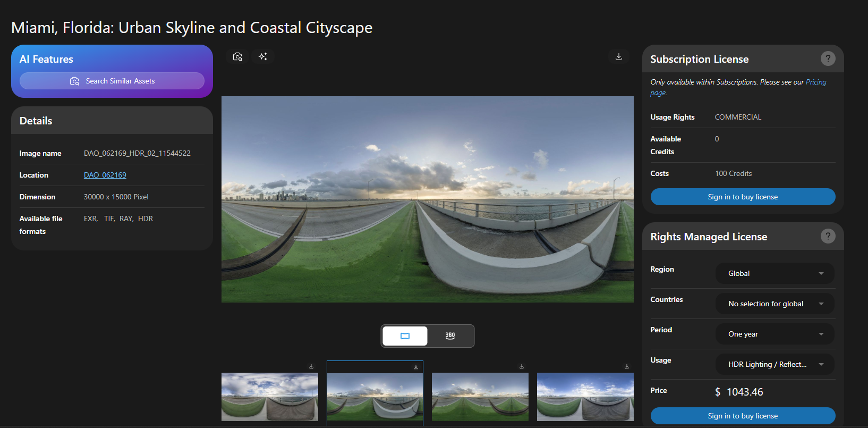Open the DAO_062169 location link
868x428 pixels.
coord(105,175)
